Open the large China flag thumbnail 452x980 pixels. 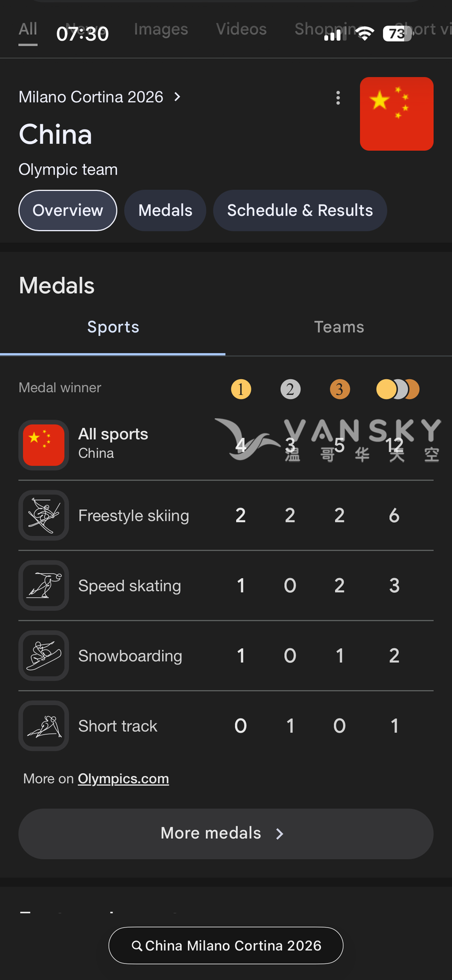click(x=397, y=114)
